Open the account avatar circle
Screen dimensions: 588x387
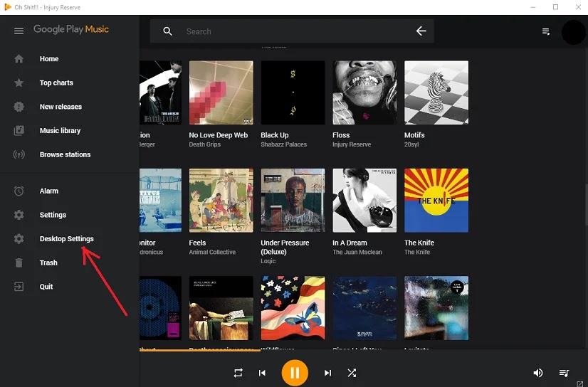coord(573,32)
